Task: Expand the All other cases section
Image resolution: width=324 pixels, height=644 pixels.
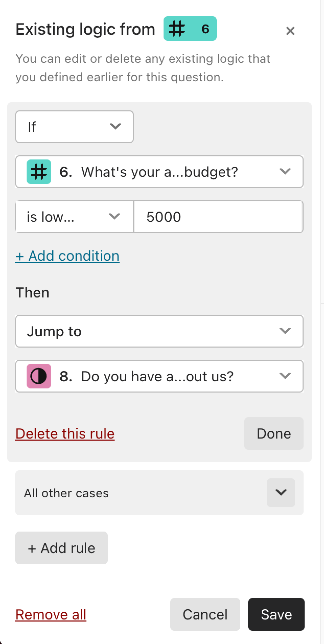Action: click(x=281, y=493)
